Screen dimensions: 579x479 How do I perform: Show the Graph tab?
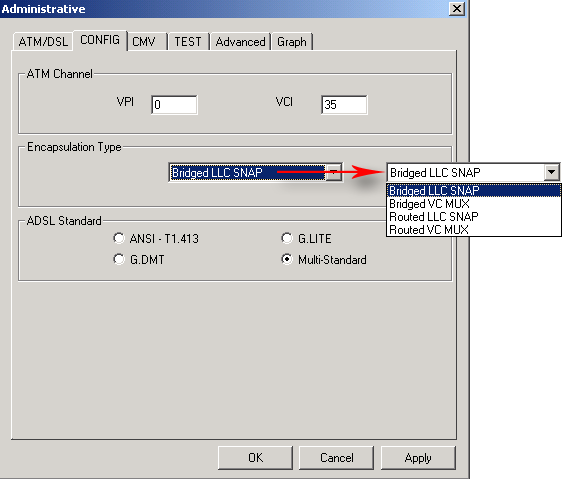292,42
